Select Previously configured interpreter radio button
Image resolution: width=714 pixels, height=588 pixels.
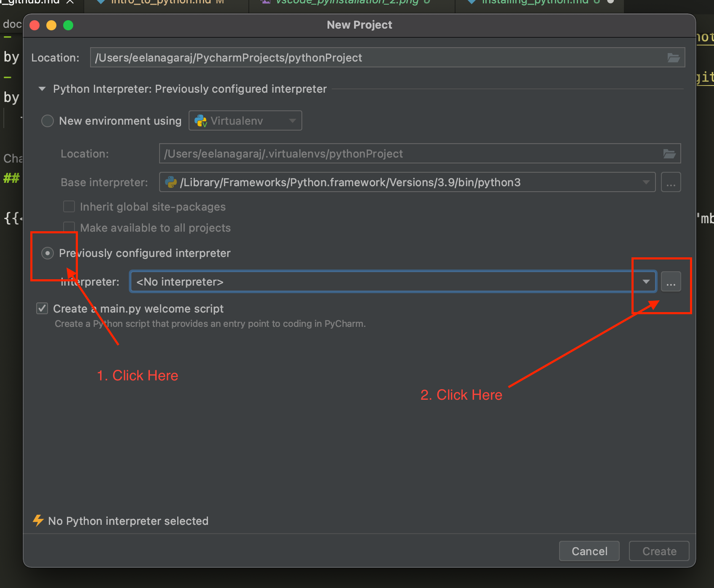tap(48, 253)
